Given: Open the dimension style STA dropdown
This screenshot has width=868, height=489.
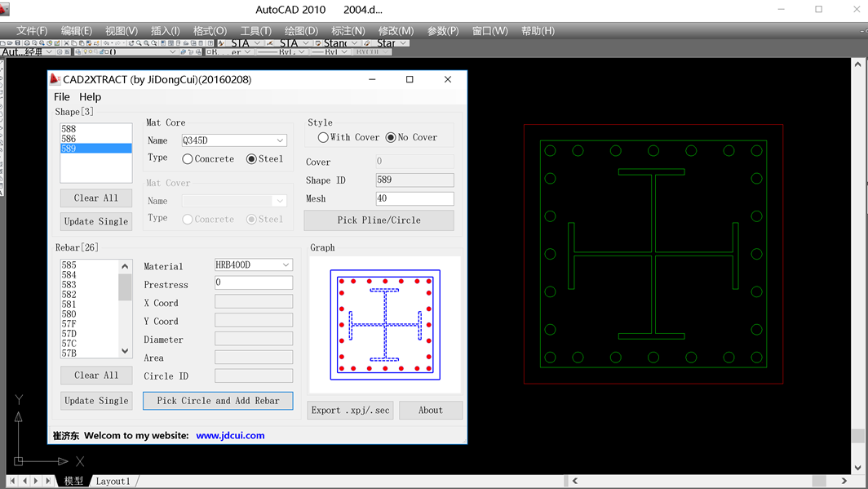Looking at the screenshot, I should point(306,43).
